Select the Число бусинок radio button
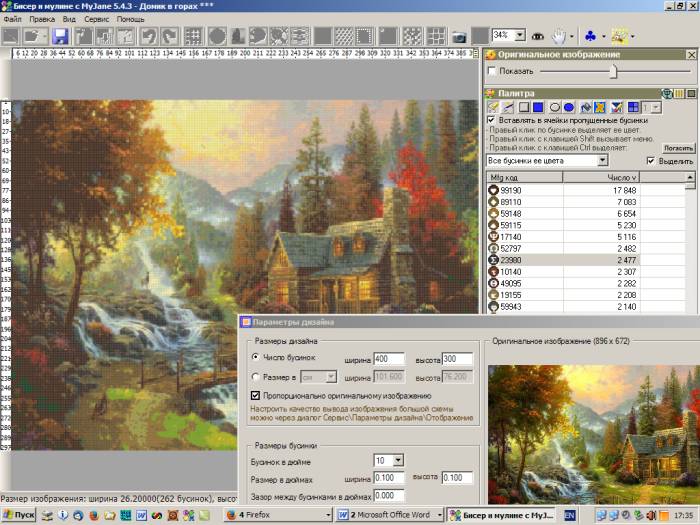Image resolution: width=700 pixels, height=525 pixels. (x=255, y=357)
